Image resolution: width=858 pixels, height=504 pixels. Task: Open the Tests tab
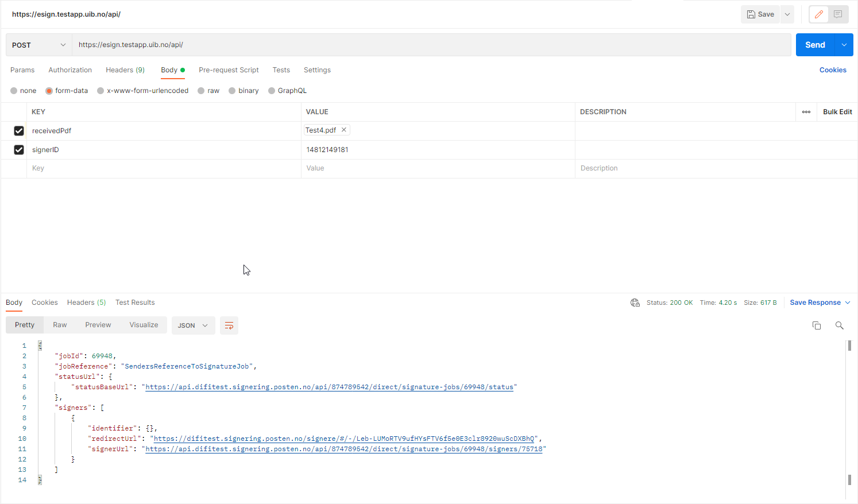coord(281,70)
